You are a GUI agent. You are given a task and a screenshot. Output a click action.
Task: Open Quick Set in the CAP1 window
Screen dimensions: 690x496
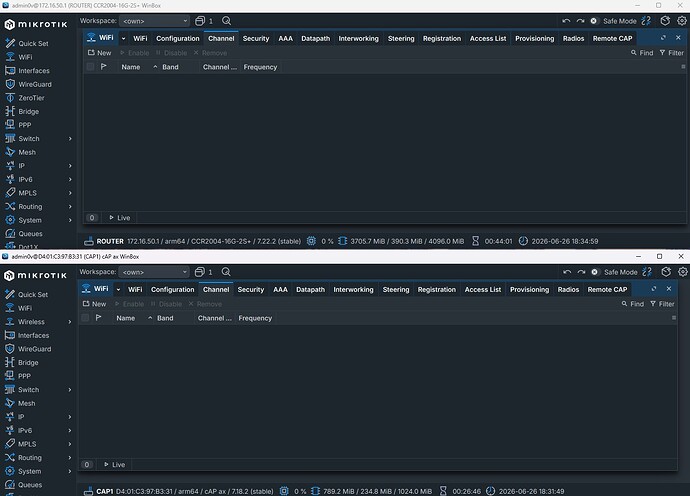(x=26, y=294)
